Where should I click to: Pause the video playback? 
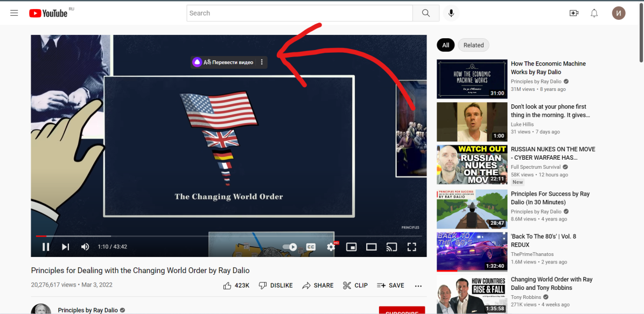tap(46, 247)
